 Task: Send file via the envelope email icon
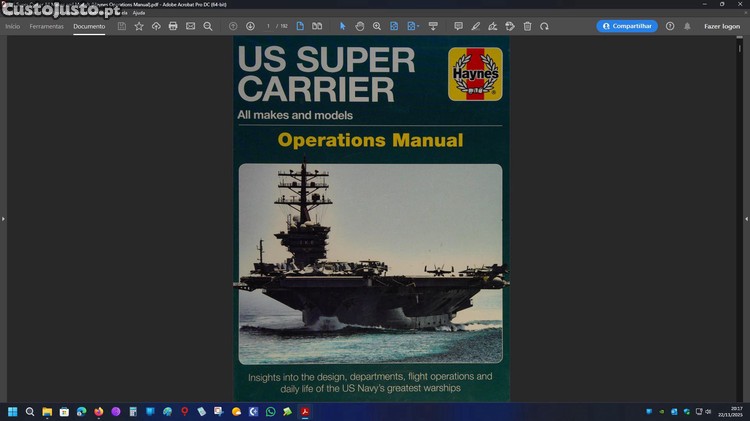(x=190, y=26)
